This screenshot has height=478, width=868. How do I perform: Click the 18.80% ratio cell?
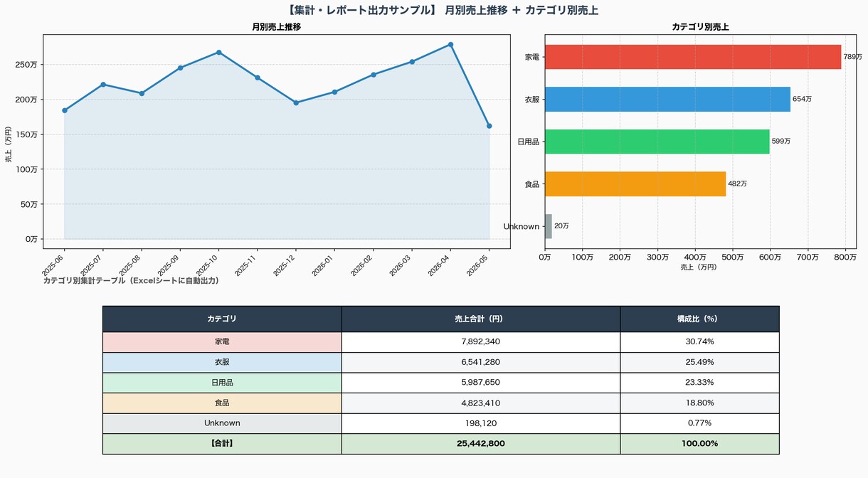tap(700, 403)
